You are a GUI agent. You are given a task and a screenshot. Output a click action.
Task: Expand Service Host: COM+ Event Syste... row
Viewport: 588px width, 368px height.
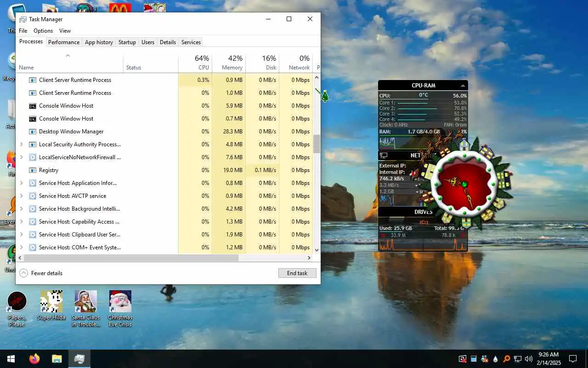pos(21,247)
